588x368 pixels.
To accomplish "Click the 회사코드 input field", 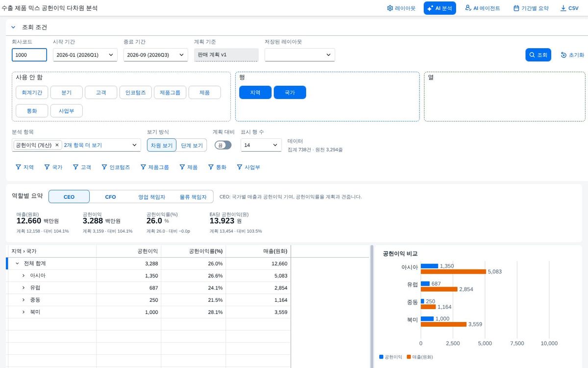I will coord(29,55).
